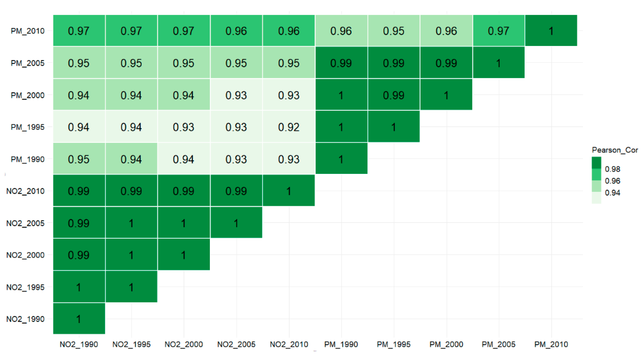Screen dimensions: 644x362
Task: Click the PM_1990 row, NO2_1990 column cell
Action: [x=79, y=159]
